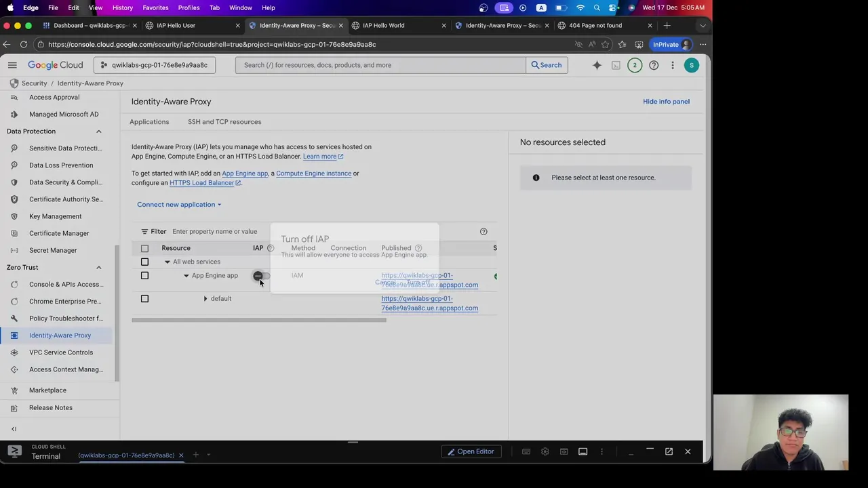
Task: Toggle Cloud Shell on-screen keyboard icon
Action: (526, 451)
